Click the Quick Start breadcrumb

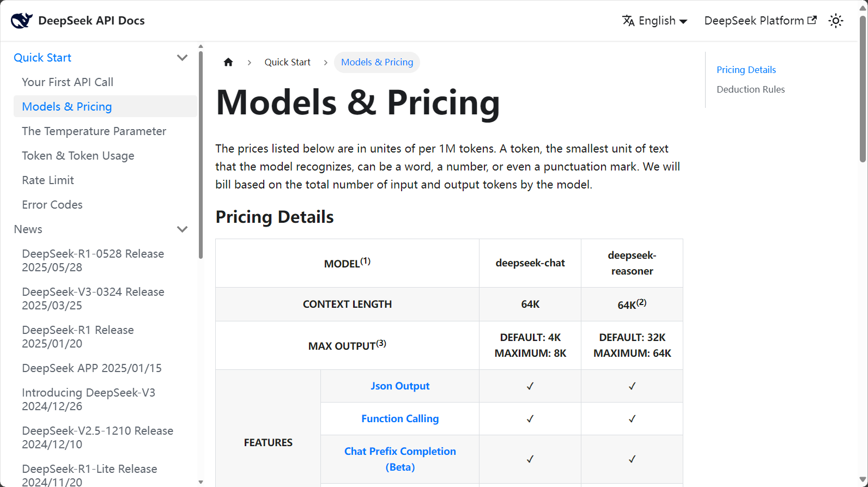pyautogui.click(x=287, y=62)
